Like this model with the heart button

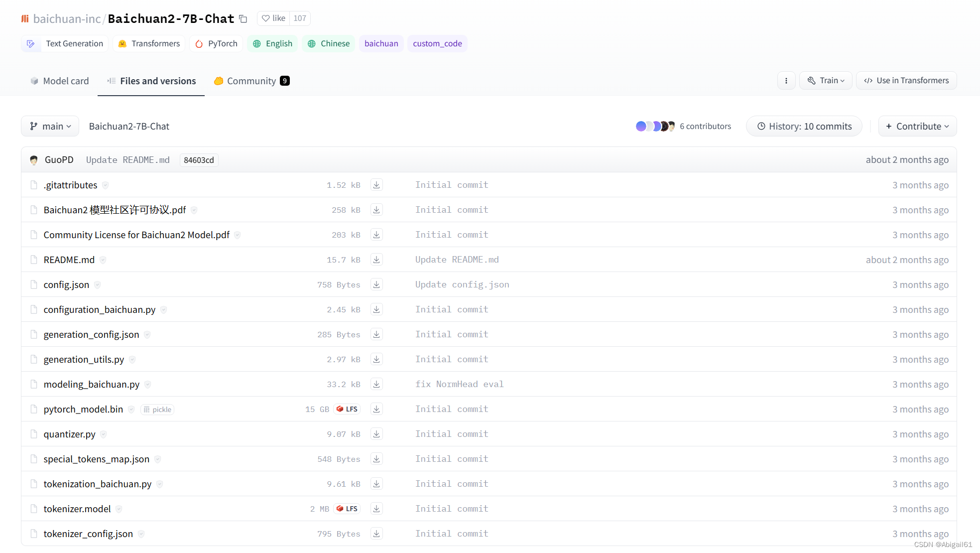pos(273,18)
